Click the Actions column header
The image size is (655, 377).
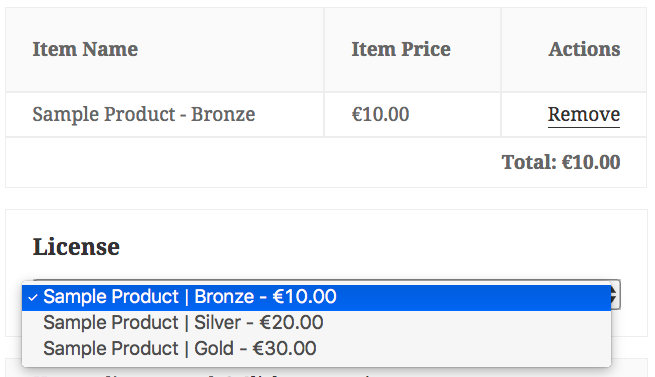[x=584, y=49]
